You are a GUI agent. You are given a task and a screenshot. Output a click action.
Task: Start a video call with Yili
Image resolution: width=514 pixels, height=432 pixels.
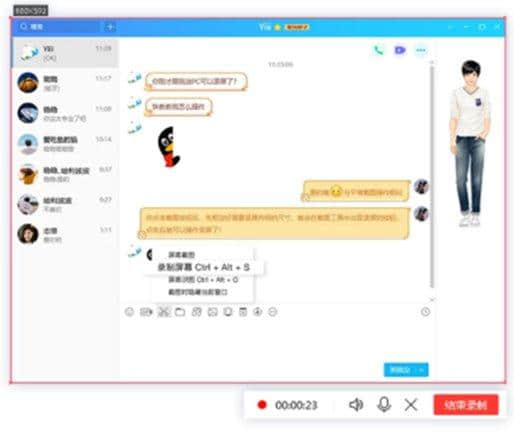(x=400, y=50)
